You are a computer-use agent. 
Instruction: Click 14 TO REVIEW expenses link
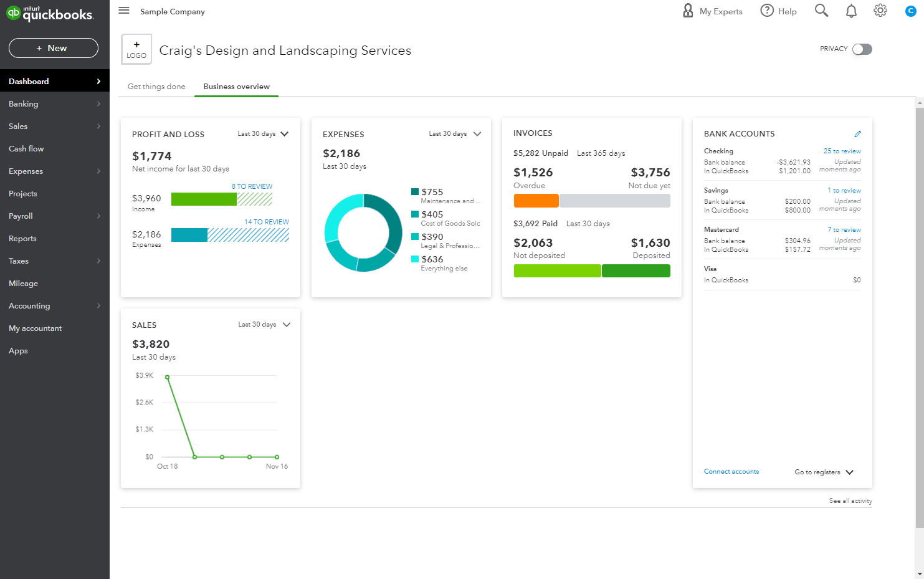pos(267,222)
